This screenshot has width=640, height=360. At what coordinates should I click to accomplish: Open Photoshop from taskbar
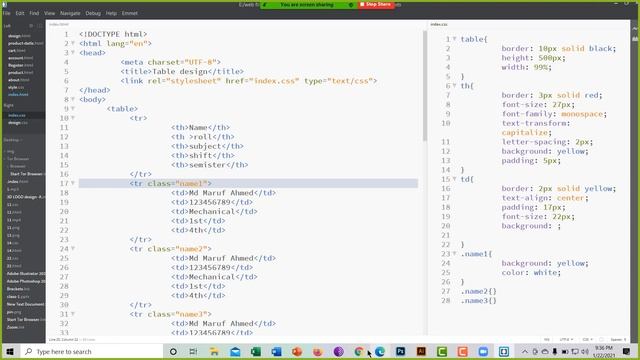[400, 351]
